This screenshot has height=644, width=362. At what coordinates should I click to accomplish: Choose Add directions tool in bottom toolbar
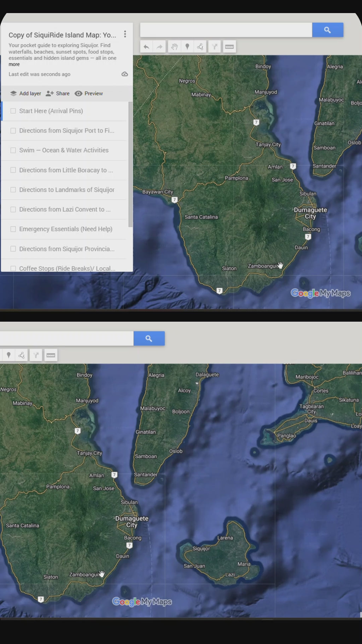36,355
